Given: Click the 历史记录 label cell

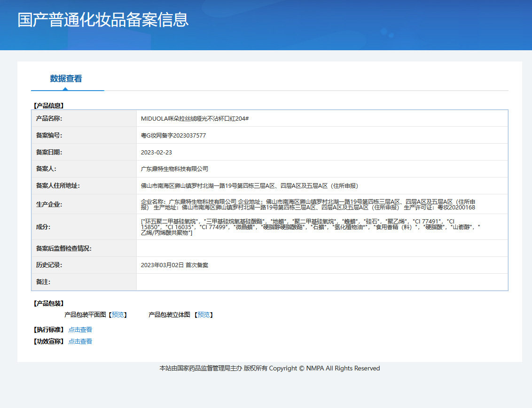Looking at the screenshot, I should pyautogui.click(x=84, y=265).
